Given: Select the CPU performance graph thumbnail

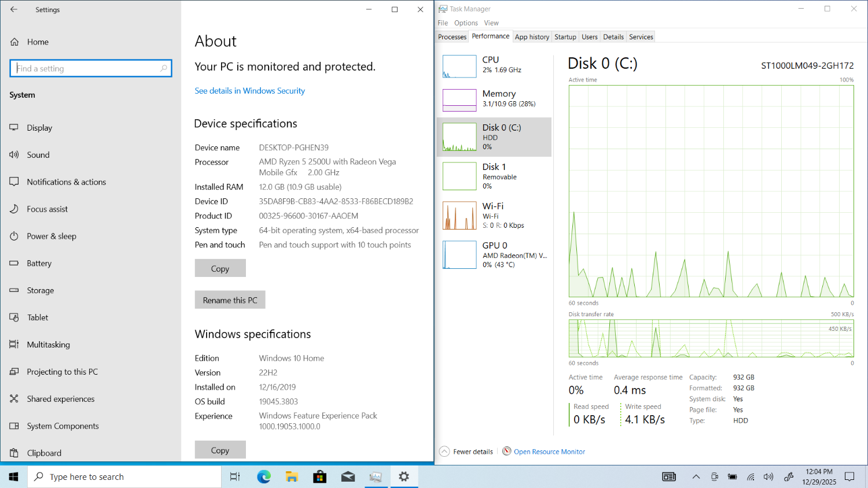Looking at the screenshot, I should (459, 66).
